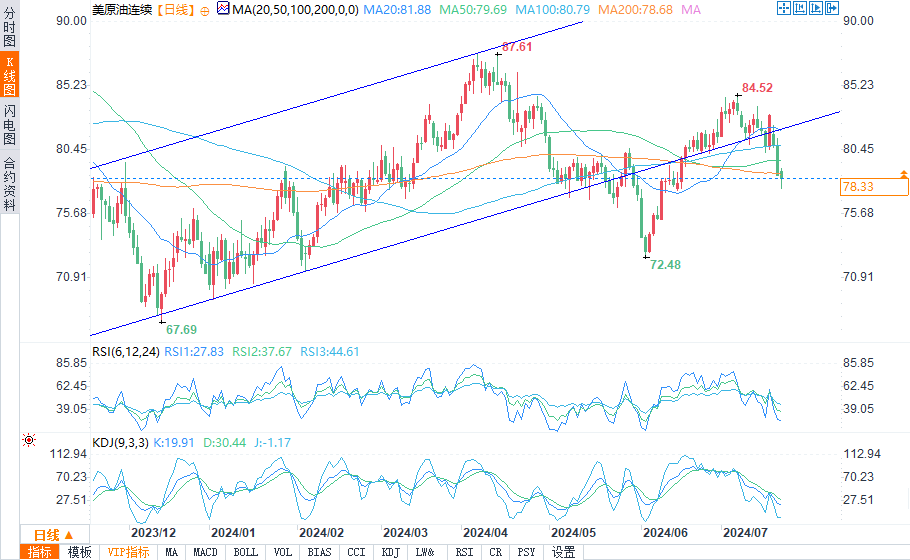Open the 设置 settings button
Screen dimensions: 910x560
tap(563, 552)
